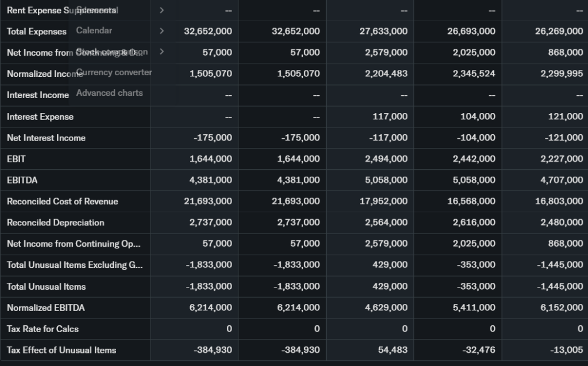Click the EBITDA row label

point(22,180)
